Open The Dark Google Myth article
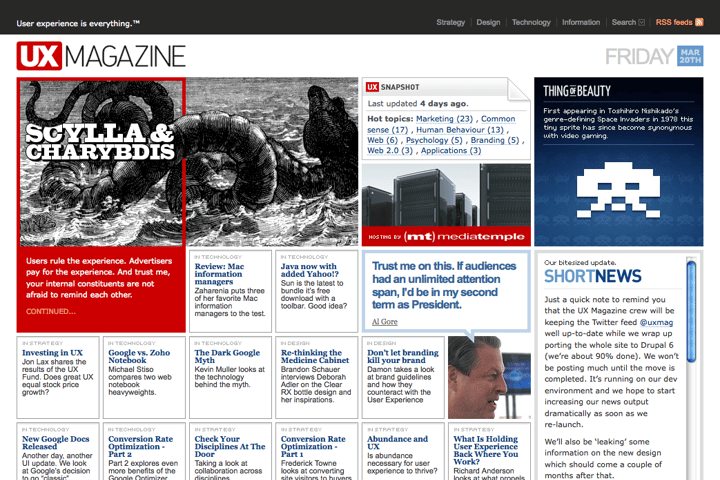Screen dimensions: 720x480 click(x=227, y=356)
